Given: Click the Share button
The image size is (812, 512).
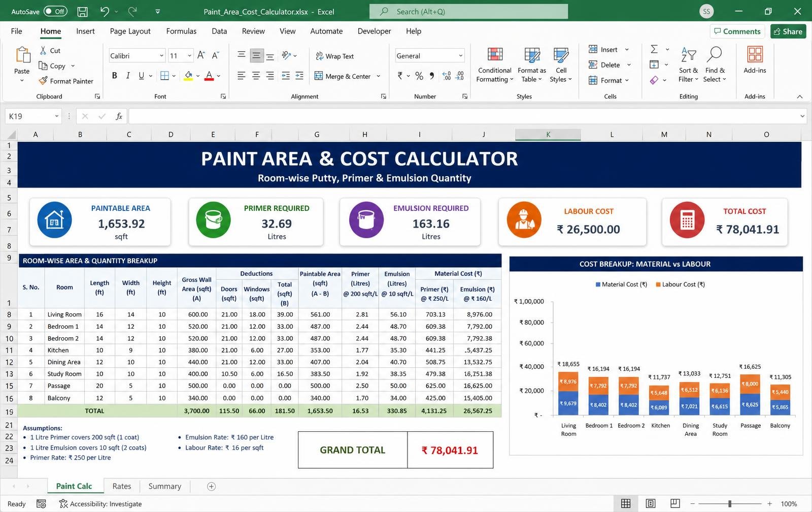Looking at the screenshot, I should (x=788, y=31).
